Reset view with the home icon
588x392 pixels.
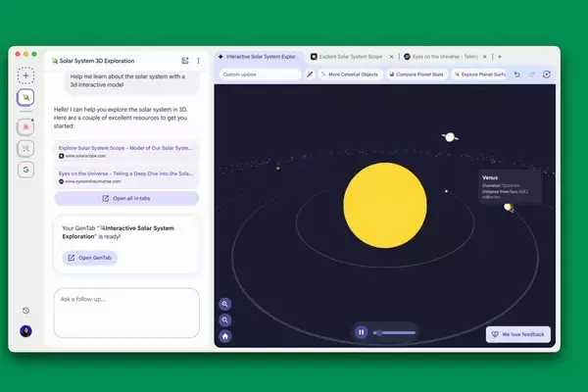225,336
